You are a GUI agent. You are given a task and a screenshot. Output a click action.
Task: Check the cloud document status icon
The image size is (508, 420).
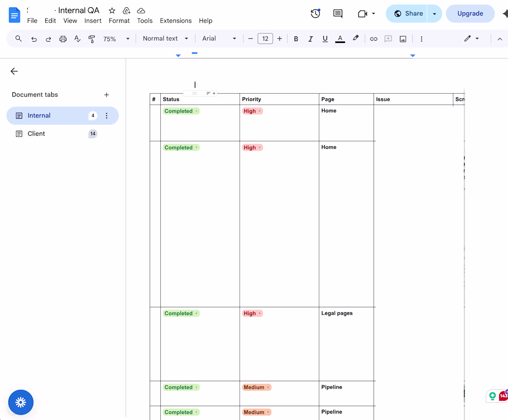pyautogui.click(x=141, y=11)
